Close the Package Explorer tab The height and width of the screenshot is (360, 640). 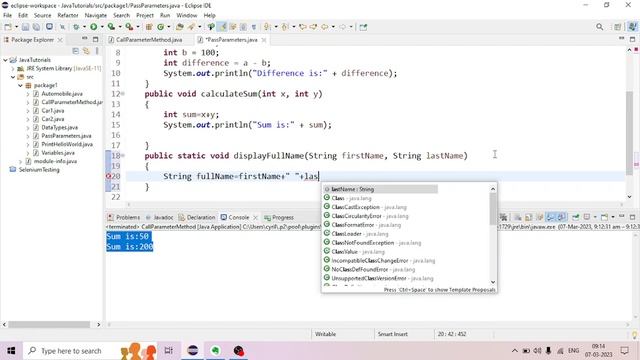coord(60,40)
